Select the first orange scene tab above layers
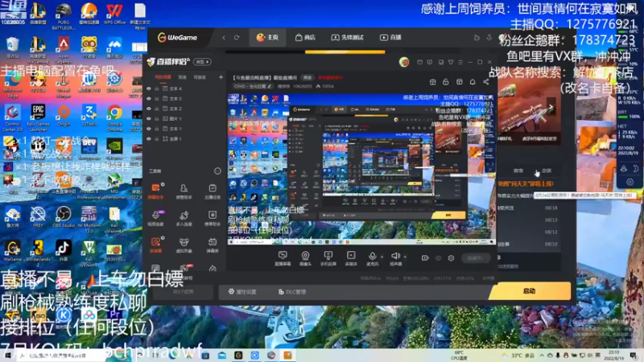The image size is (644, 362). [163, 77]
